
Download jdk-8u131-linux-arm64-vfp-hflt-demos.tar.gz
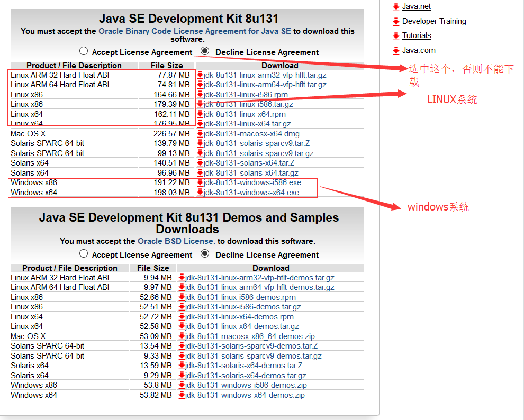coord(260,287)
